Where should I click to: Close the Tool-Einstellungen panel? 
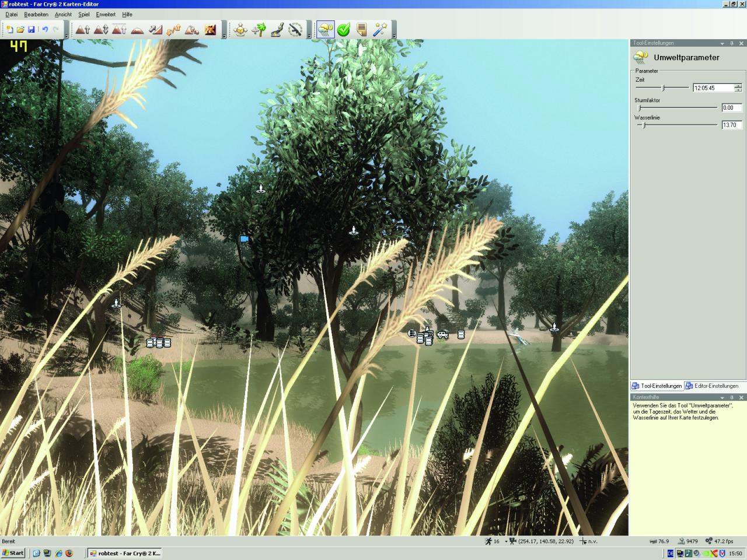coord(741,43)
